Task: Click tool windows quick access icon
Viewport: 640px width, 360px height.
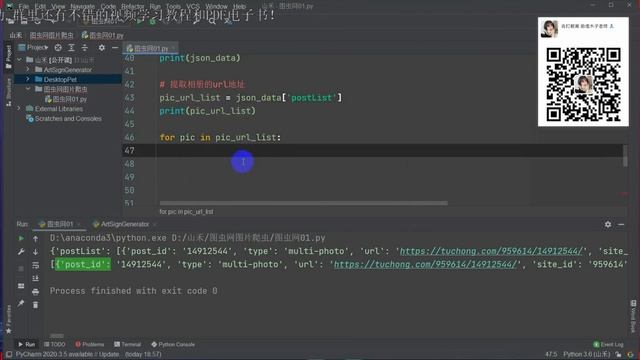Action: (x=9, y=354)
